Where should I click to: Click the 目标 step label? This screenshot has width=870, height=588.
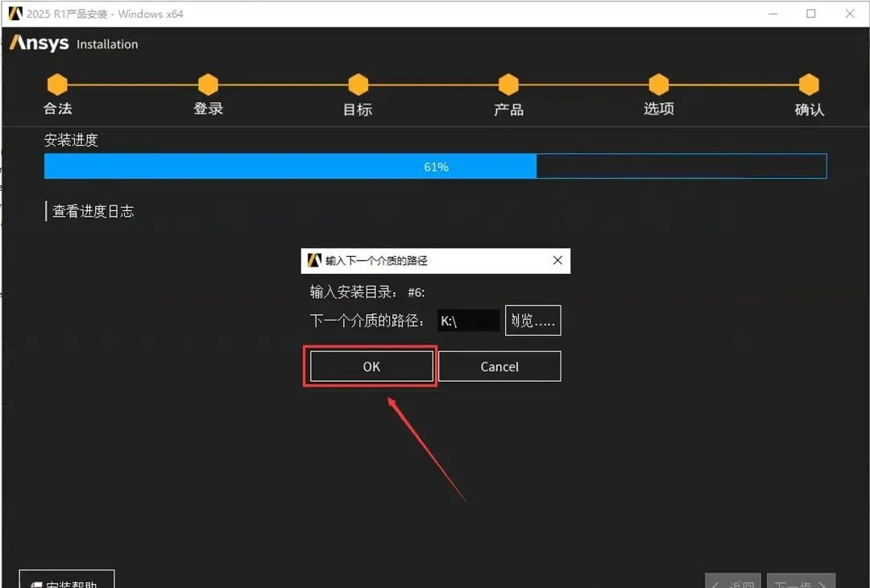pos(358,110)
